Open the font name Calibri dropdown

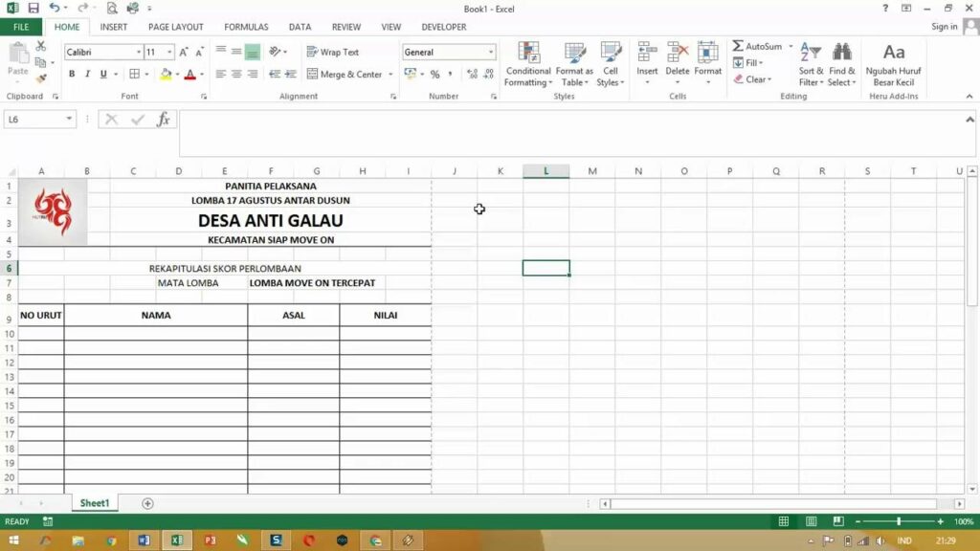[138, 52]
